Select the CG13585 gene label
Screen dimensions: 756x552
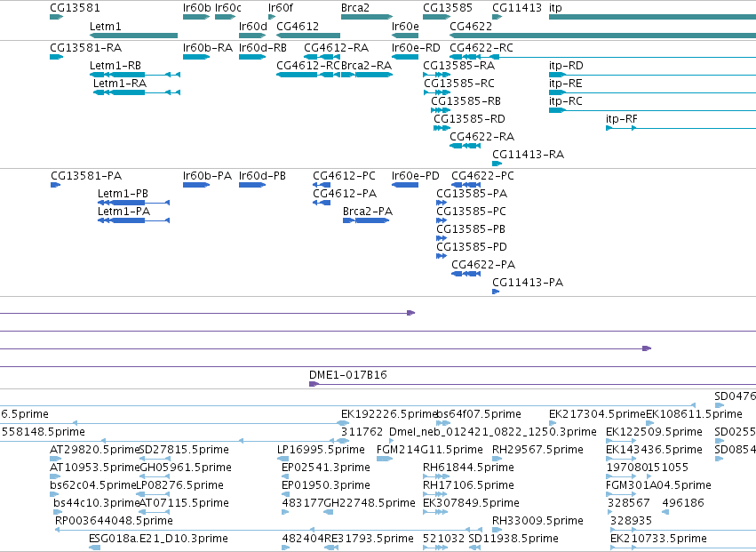tap(448, 8)
